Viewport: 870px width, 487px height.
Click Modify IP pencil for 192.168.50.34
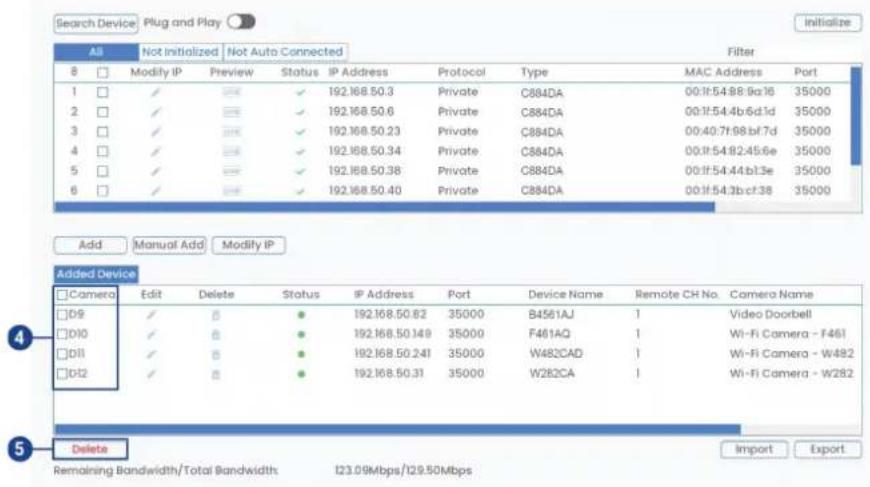156,151
